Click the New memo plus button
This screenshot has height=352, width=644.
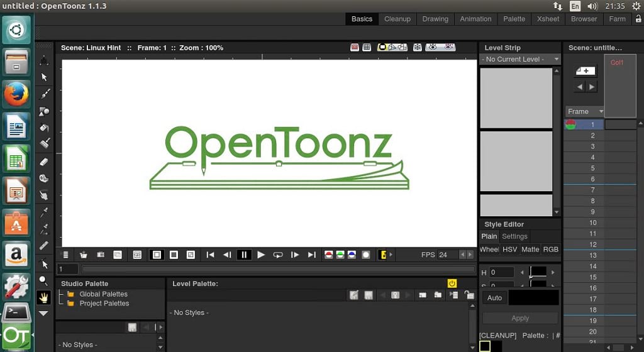point(586,71)
